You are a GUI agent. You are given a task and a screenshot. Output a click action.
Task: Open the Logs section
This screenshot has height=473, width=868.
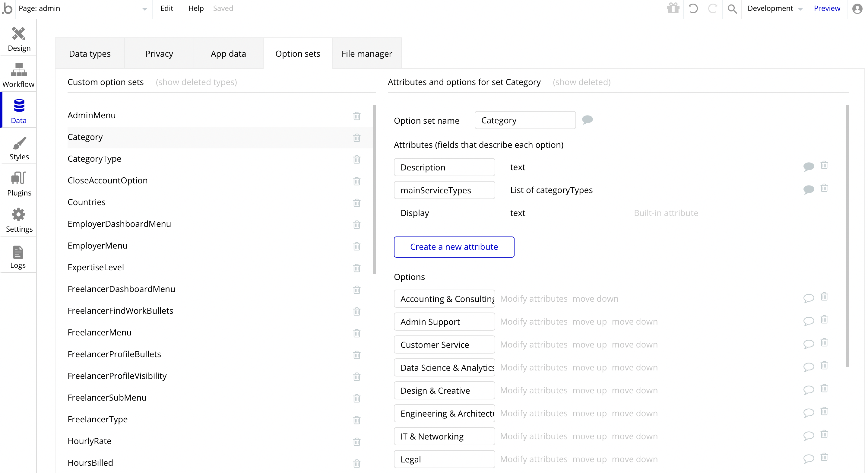[18, 256]
